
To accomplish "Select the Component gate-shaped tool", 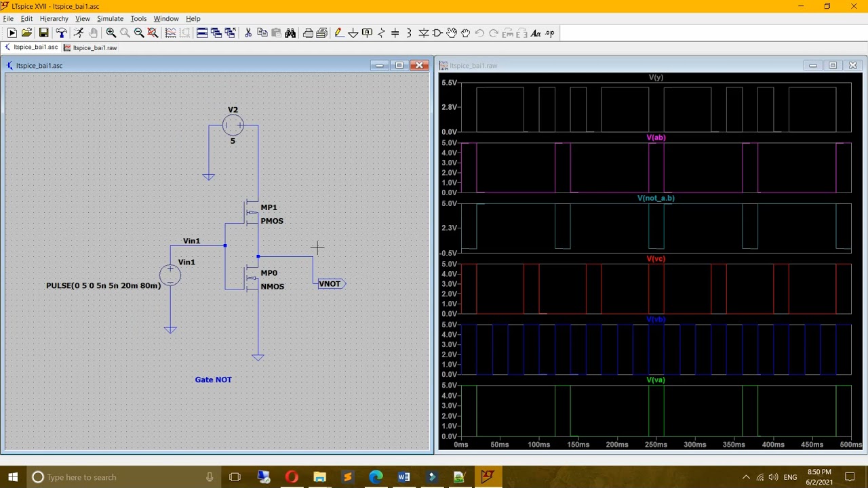I will click(437, 33).
